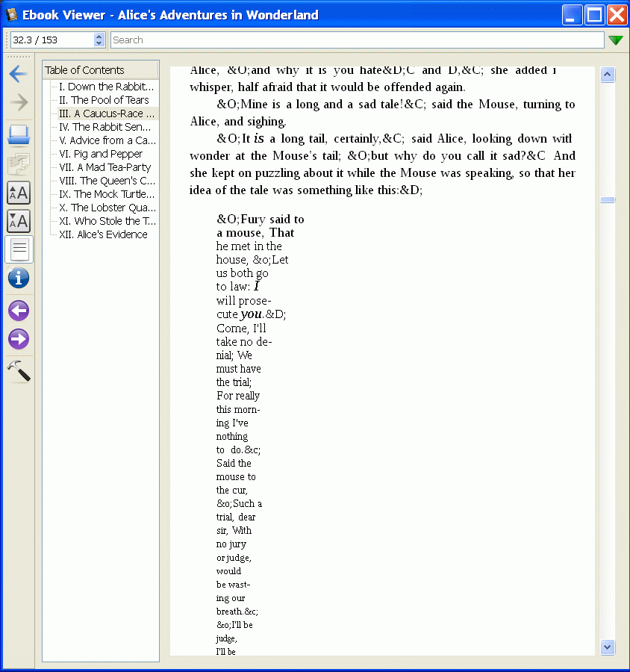
Task: Decrement page number with spinner down arrow
Action: pyautogui.click(x=99, y=44)
